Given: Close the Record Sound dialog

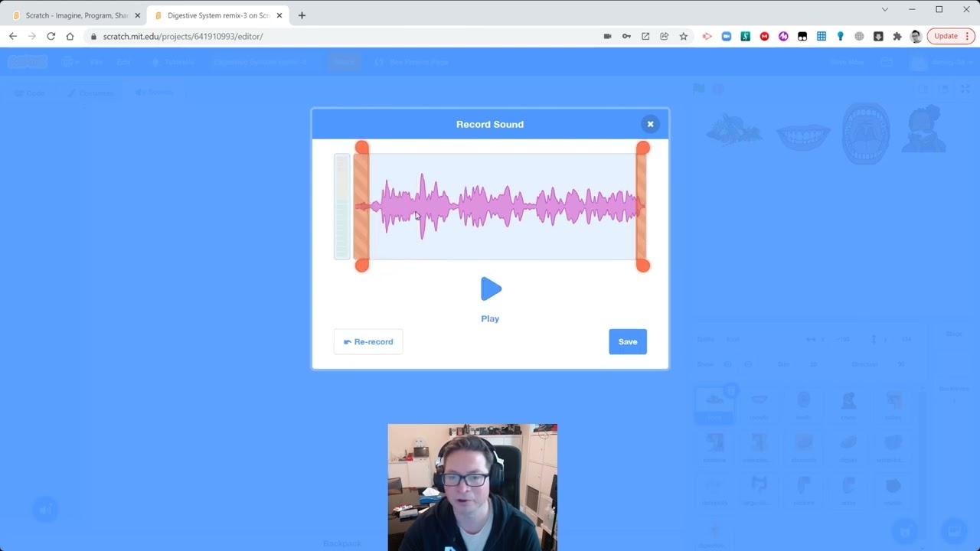Looking at the screenshot, I should click(650, 124).
